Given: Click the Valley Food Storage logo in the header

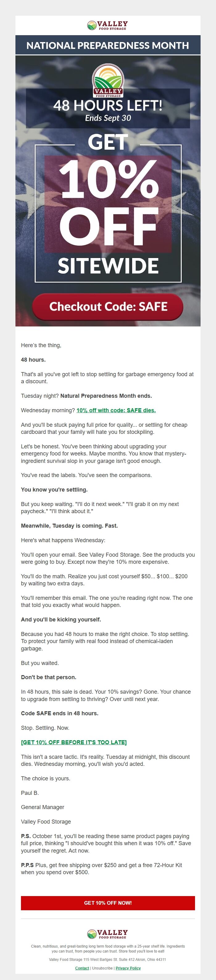Looking at the screenshot, I should click(108, 26).
